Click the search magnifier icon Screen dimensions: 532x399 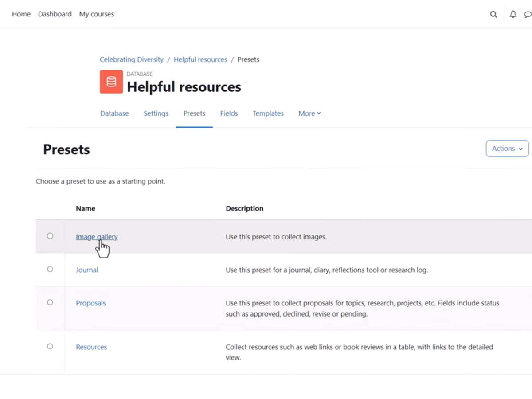[x=493, y=14]
